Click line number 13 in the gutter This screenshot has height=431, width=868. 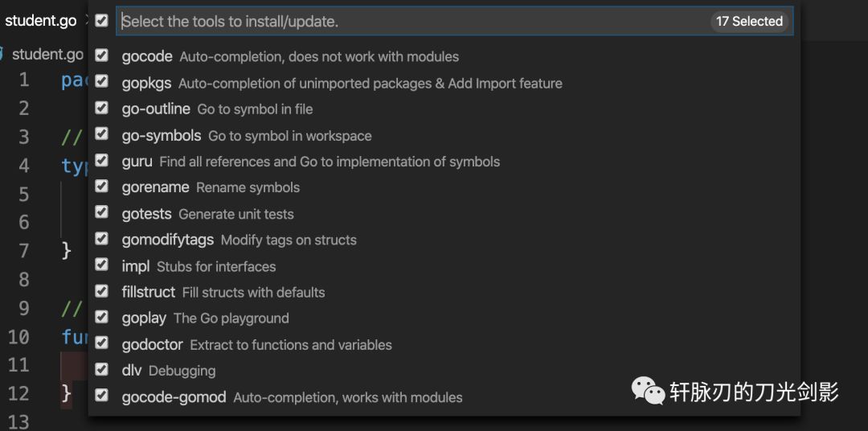point(18,421)
